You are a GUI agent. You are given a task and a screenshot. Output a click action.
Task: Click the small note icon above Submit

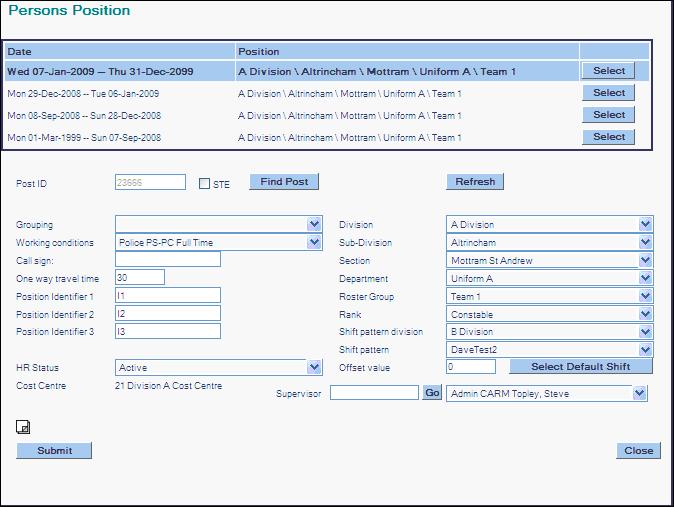pos(23,427)
